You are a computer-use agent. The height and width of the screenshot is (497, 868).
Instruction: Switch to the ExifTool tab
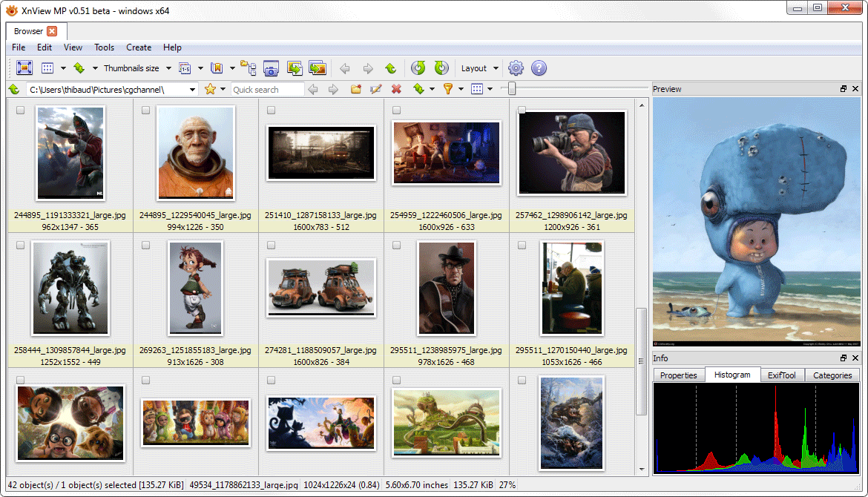[x=782, y=375]
